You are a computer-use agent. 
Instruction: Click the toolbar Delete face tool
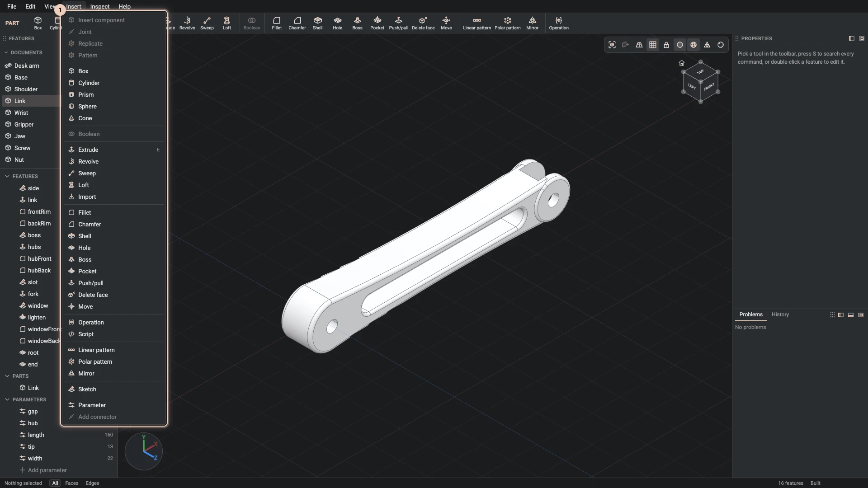tap(423, 23)
